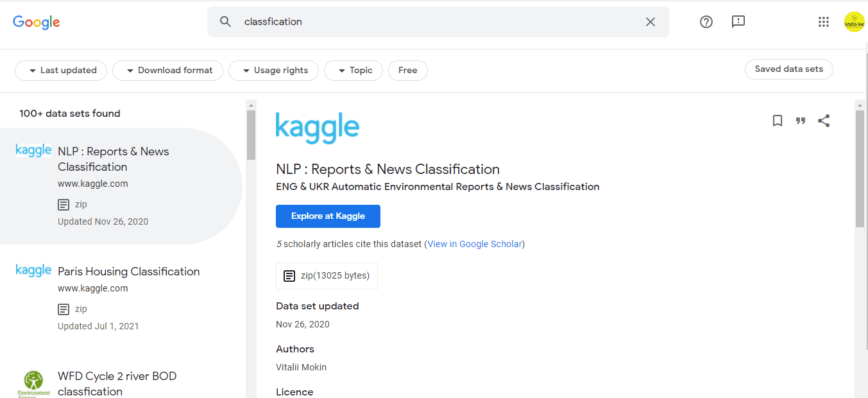
Task: Click Explore at Kaggle button
Action: tap(328, 216)
